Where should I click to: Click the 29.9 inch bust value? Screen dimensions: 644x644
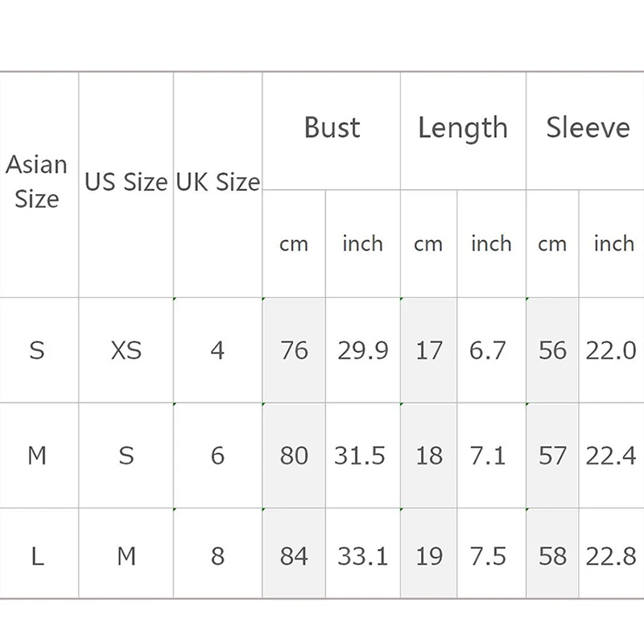click(363, 350)
